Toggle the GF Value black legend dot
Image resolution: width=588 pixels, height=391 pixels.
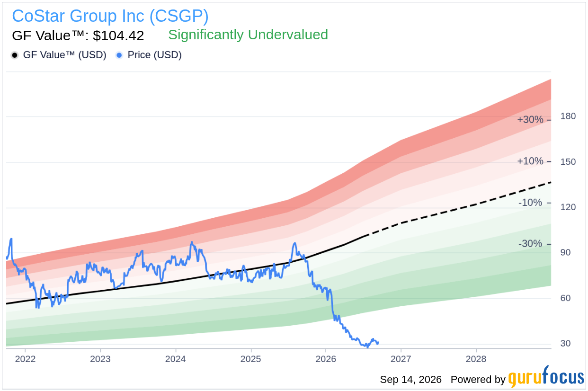[x=15, y=55]
